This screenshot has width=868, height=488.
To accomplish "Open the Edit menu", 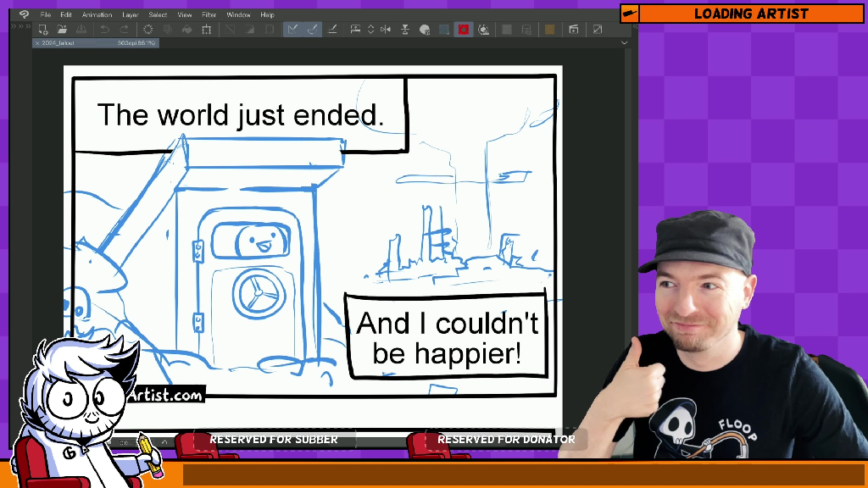I will pyautogui.click(x=66, y=15).
